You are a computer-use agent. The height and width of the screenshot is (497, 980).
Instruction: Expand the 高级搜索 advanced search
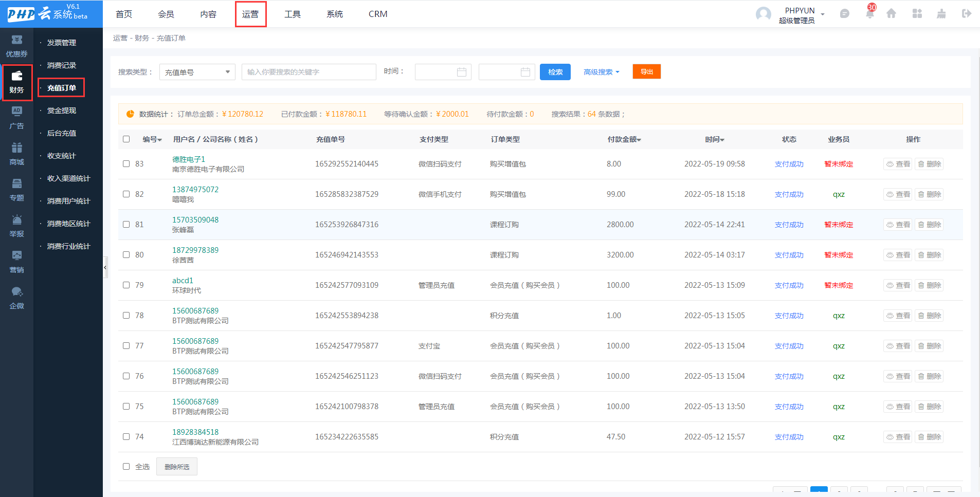(x=601, y=72)
